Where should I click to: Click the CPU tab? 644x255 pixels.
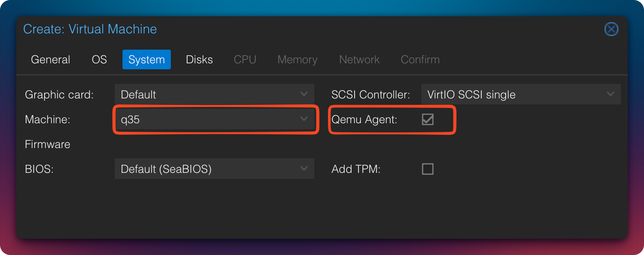(245, 59)
